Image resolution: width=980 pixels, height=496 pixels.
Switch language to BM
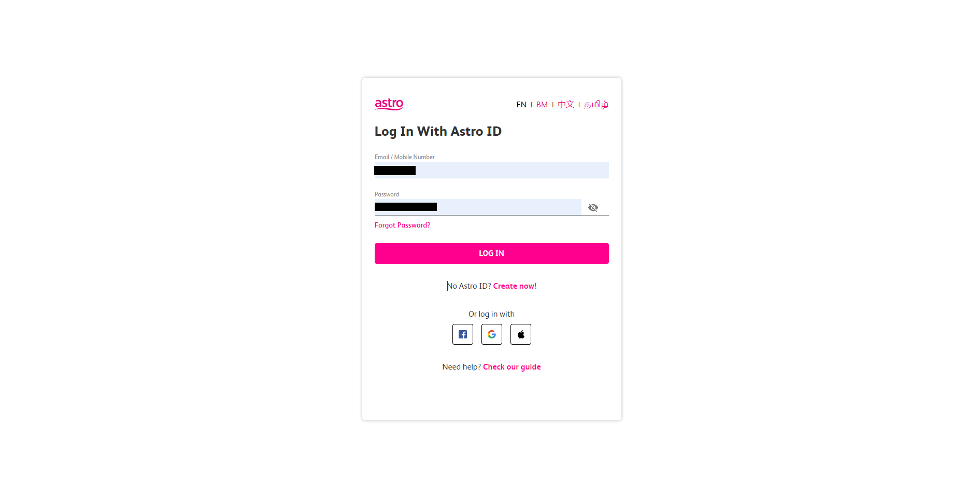point(542,104)
